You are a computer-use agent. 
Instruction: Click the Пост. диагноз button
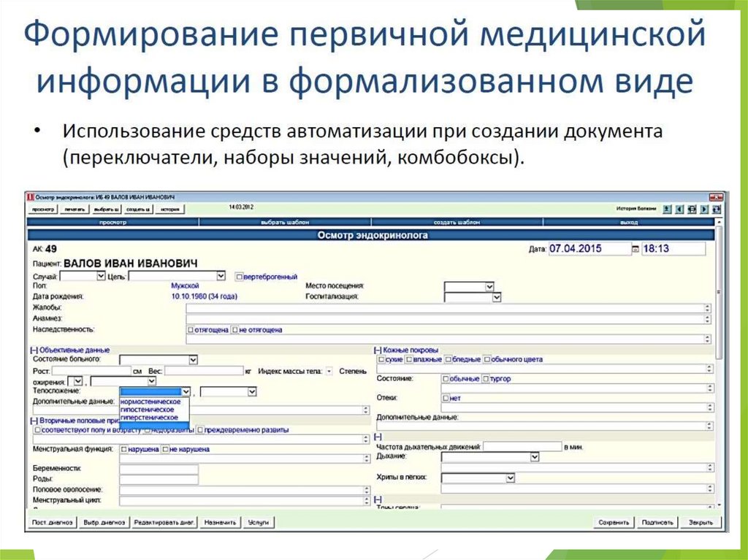click(x=52, y=523)
